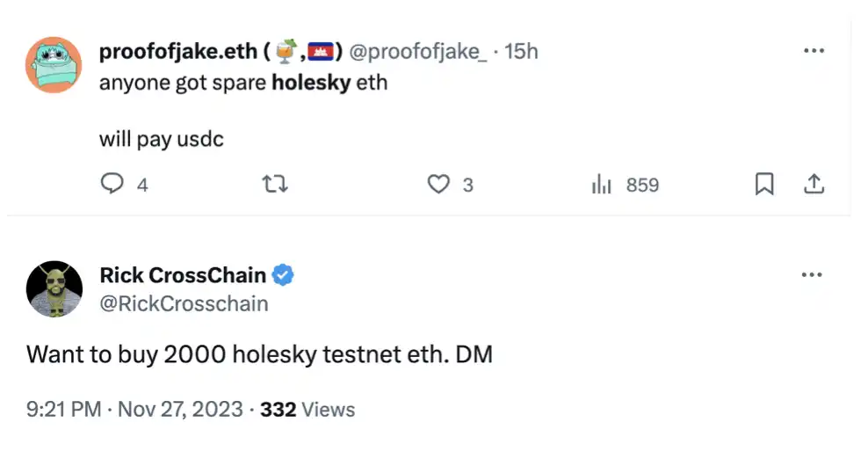Click the proofofjake.eth display name
This screenshot has width=868, height=466.
coord(177,52)
